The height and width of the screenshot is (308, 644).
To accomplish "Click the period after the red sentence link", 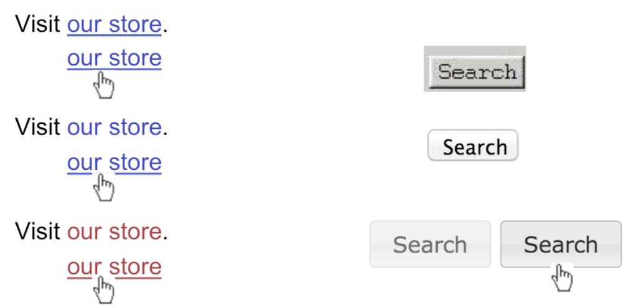I will coord(165,238).
